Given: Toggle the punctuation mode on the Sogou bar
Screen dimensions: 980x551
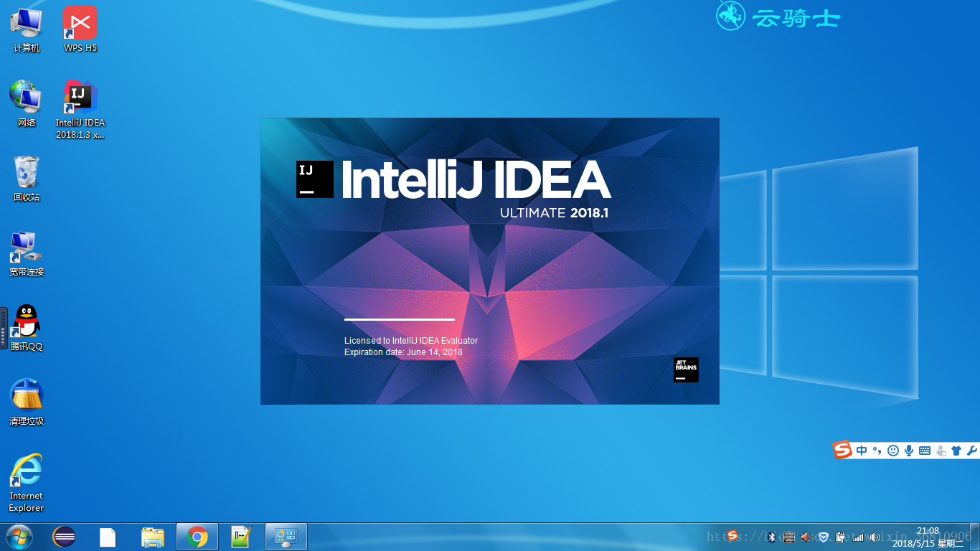Looking at the screenshot, I should 876,451.
